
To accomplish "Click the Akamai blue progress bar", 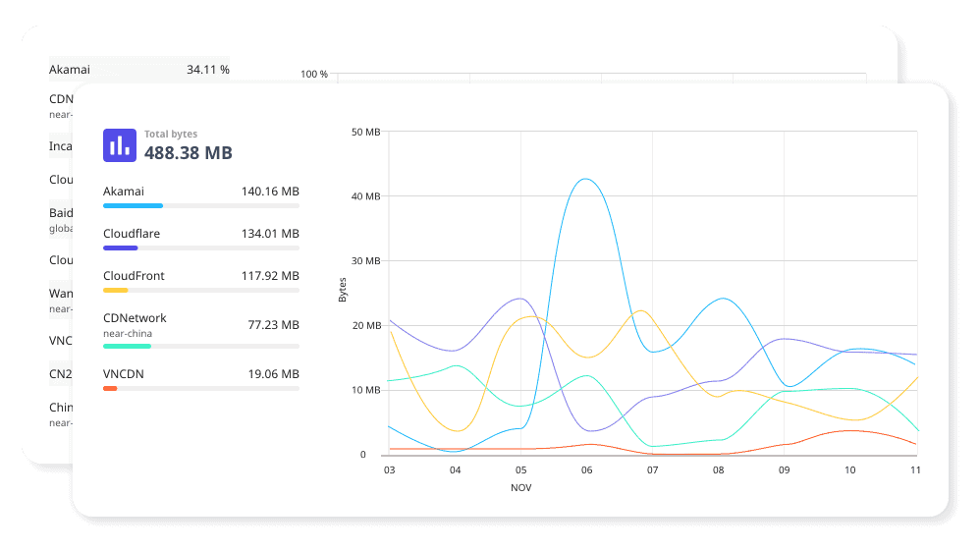I will click(133, 205).
